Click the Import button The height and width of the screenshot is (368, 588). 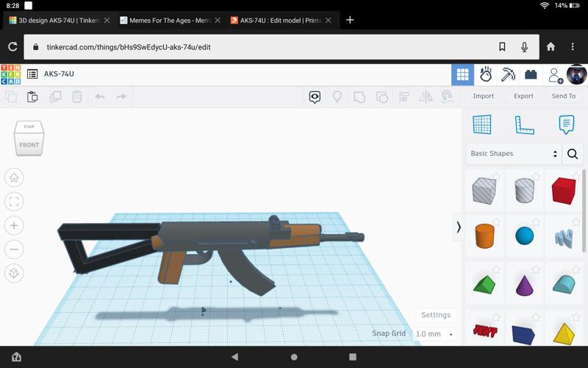483,96
